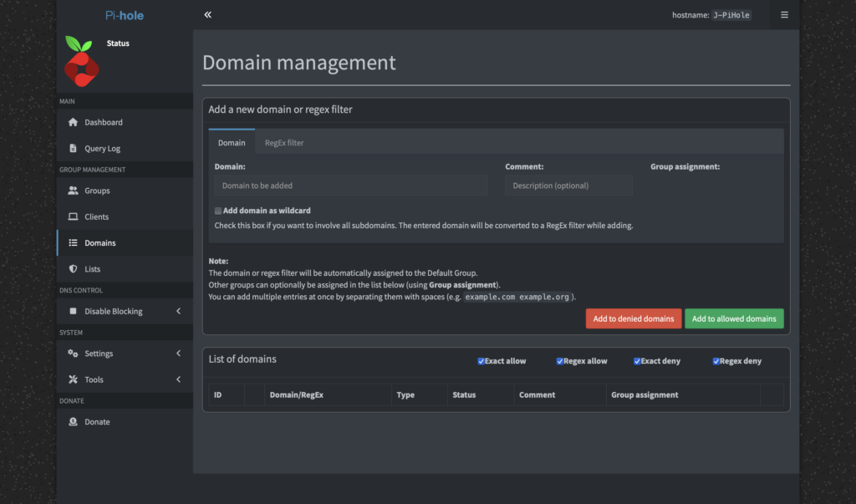
Task: Select the Clients laptop icon
Action: click(73, 217)
